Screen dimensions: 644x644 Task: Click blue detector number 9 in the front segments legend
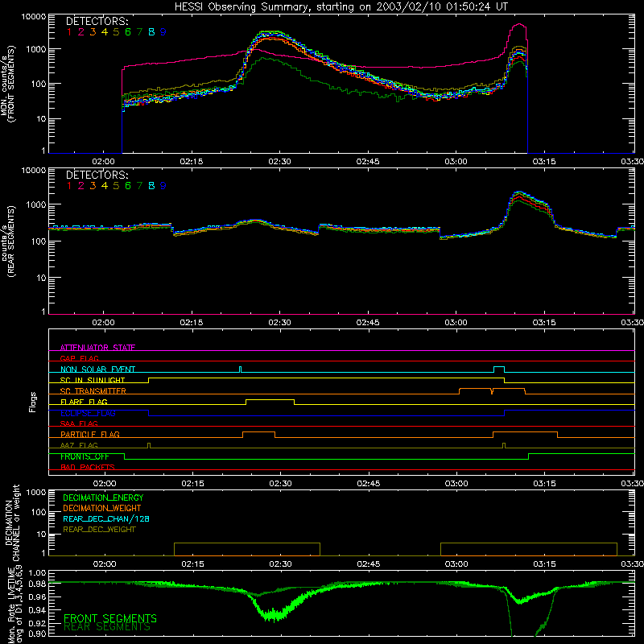click(x=163, y=31)
